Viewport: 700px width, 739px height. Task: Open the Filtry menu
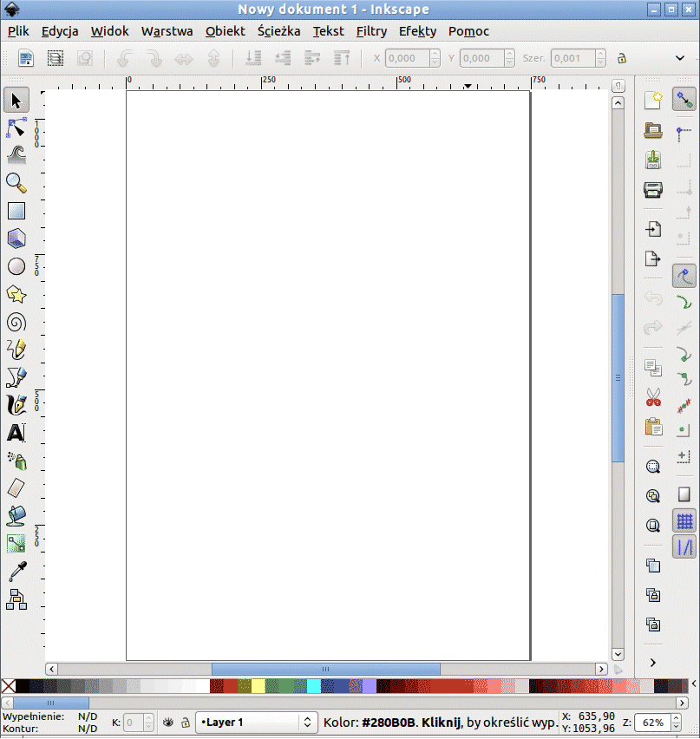[x=371, y=31]
